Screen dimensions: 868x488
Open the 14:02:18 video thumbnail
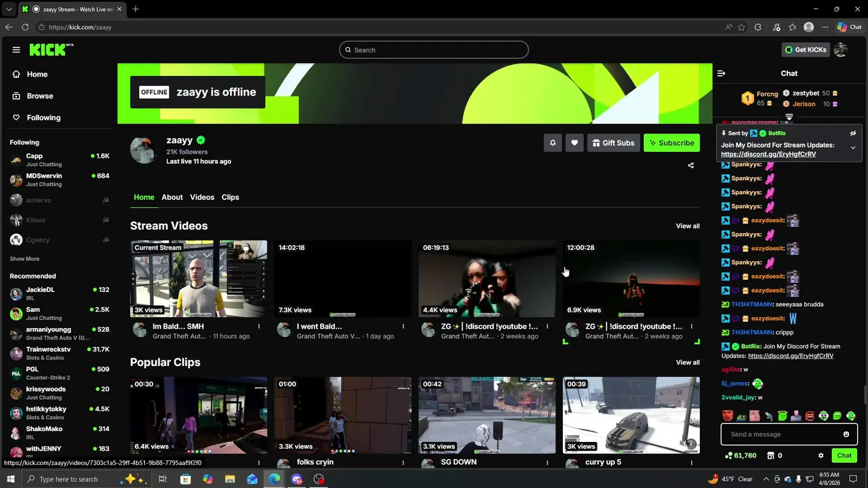point(343,279)
